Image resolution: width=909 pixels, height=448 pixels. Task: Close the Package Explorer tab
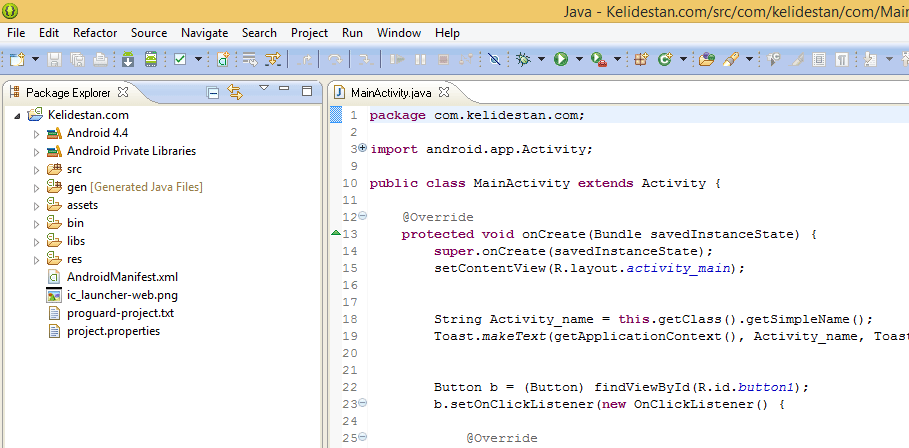coord(123,92)
